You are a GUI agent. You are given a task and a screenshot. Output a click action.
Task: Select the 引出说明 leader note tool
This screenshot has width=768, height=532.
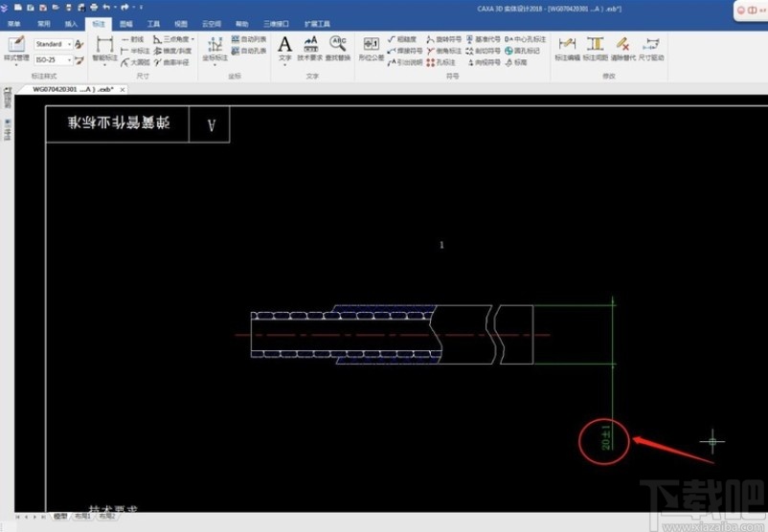(x=404, y=62)
